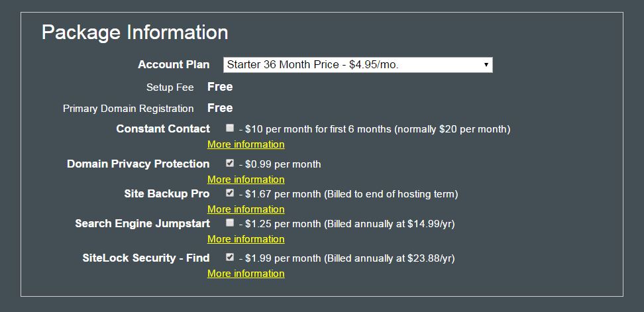The height and width of the screenshot is (312, 644).
Task: Click the Free value beside Primary Domain Registration
Action: point(220,108)
